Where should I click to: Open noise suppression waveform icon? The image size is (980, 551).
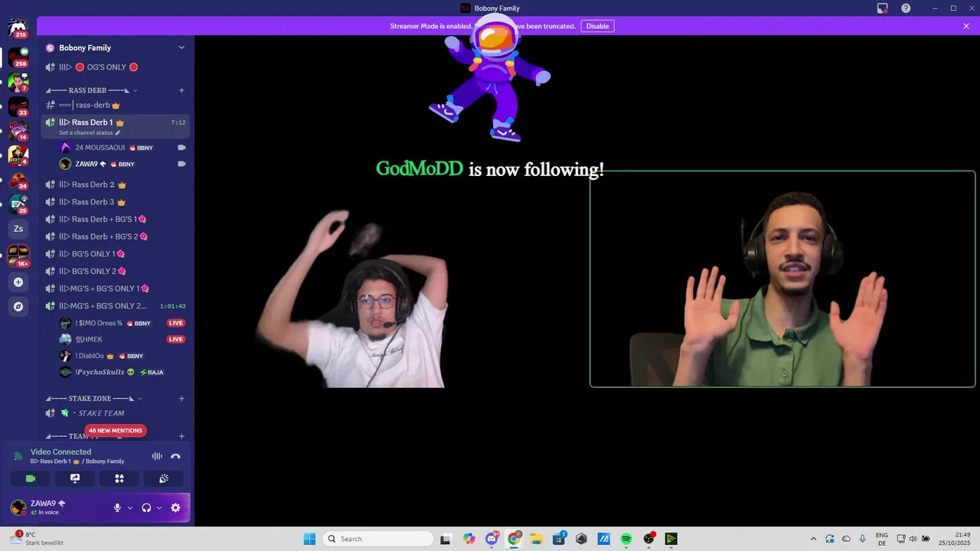point(157,456)
